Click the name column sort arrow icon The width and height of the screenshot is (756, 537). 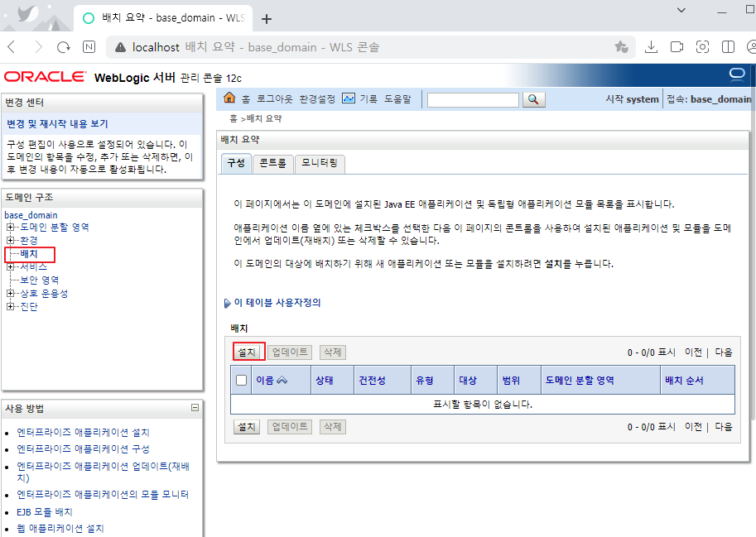click(282, 381)
